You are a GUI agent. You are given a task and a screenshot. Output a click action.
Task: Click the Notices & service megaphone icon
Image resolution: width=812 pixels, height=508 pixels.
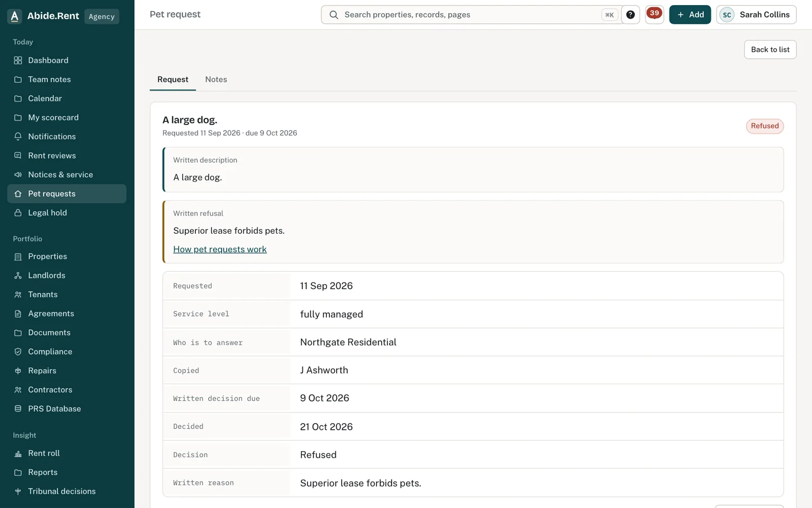tap(18, 175)
